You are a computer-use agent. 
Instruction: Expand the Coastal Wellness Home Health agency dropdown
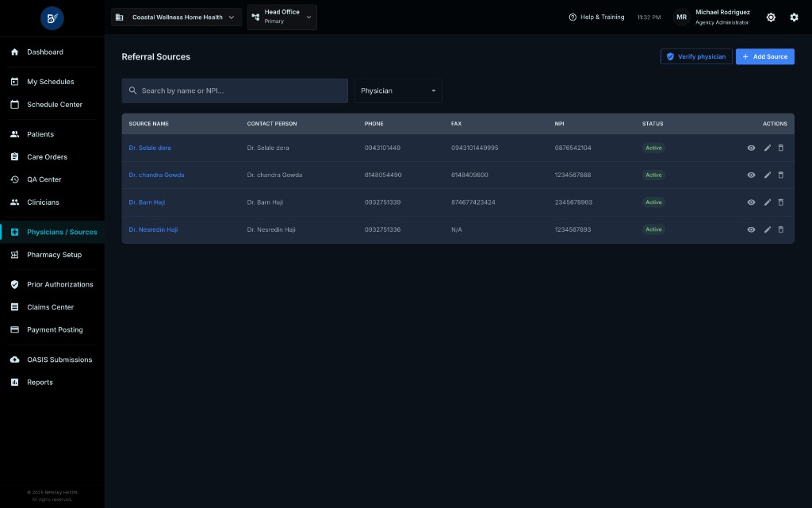point(176,17)
